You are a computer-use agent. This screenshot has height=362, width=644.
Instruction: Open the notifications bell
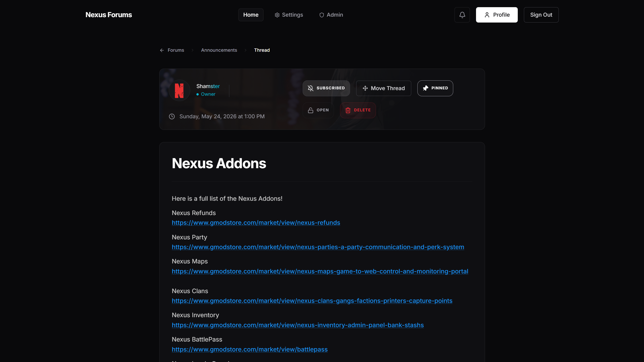click(x=462, y=15)
